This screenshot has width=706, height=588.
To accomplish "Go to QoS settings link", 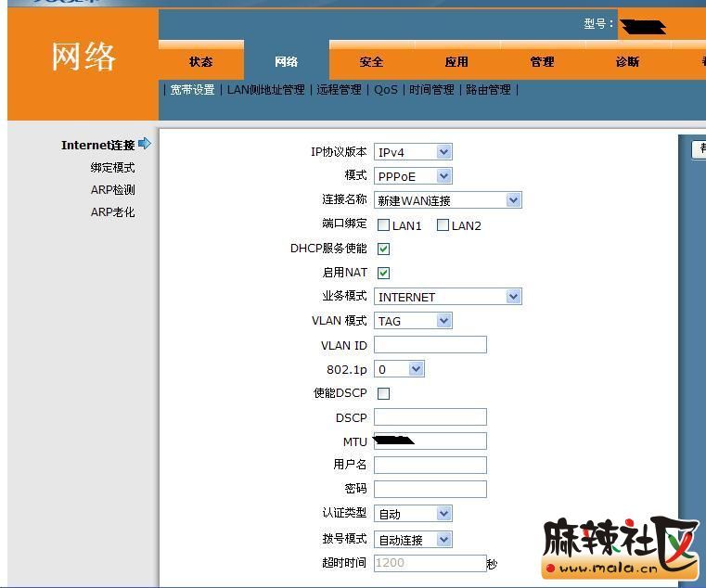I will point(385,90).
